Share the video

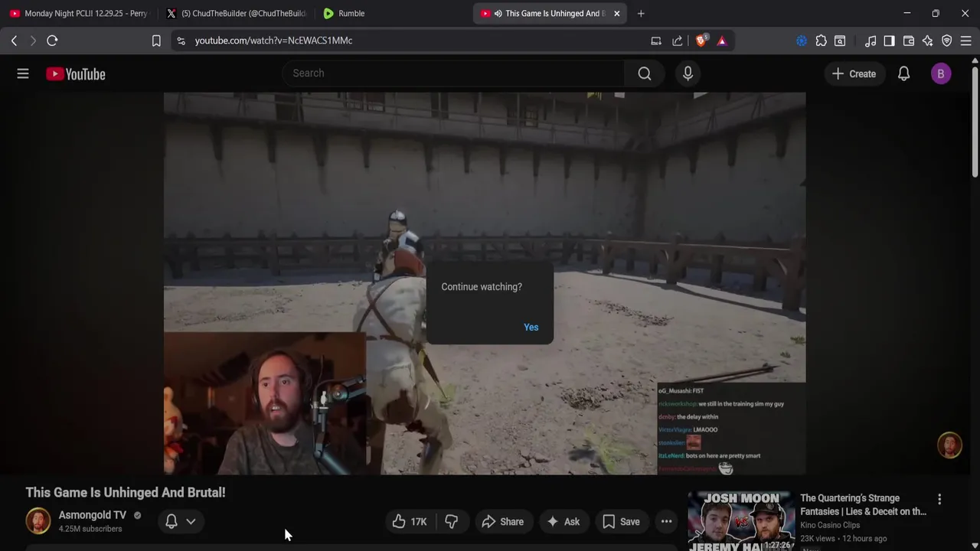[x=502, y=522]
